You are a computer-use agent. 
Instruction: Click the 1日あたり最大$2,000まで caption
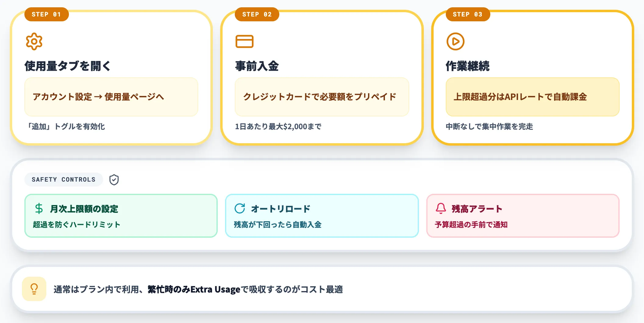(278, 126)
